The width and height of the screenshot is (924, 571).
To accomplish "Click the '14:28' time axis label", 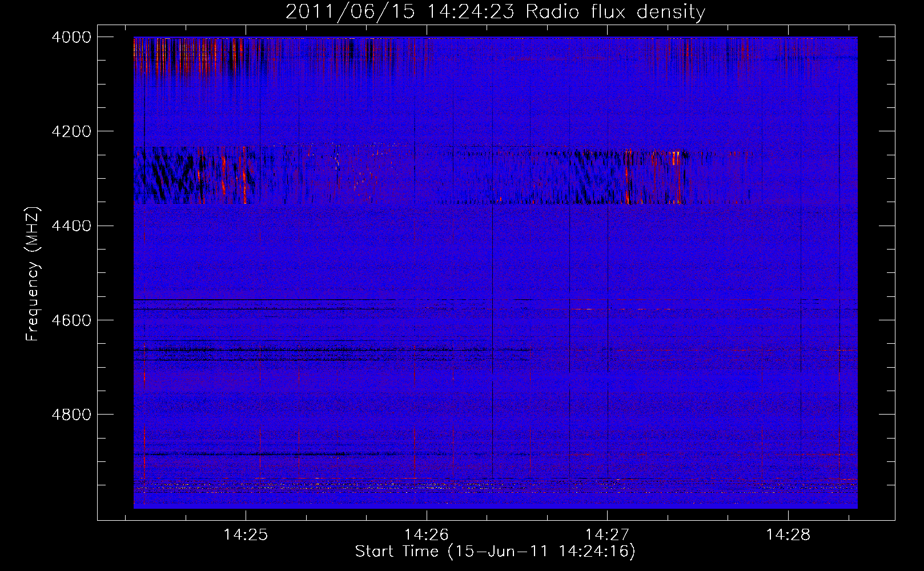I will point(788,535).
